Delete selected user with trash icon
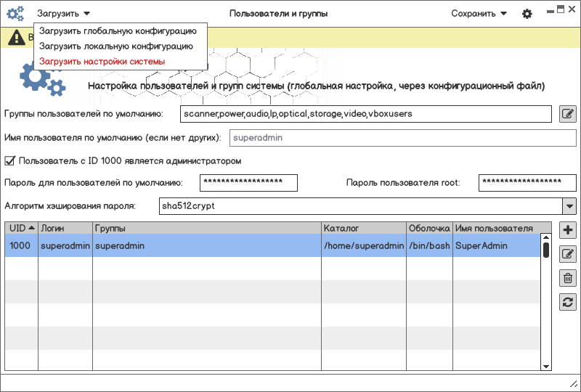Image resolution: width=581 pixels, height=392 pixels. click(x=568, y=278)
